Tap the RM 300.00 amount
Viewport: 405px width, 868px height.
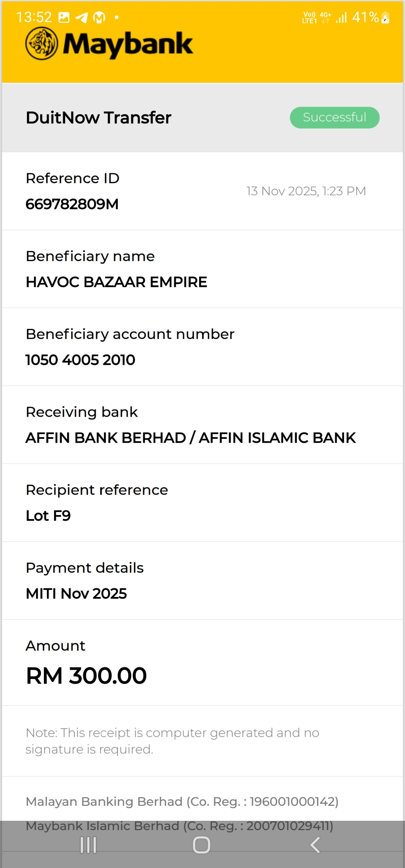pyautogui.click(x=86, y=676)
